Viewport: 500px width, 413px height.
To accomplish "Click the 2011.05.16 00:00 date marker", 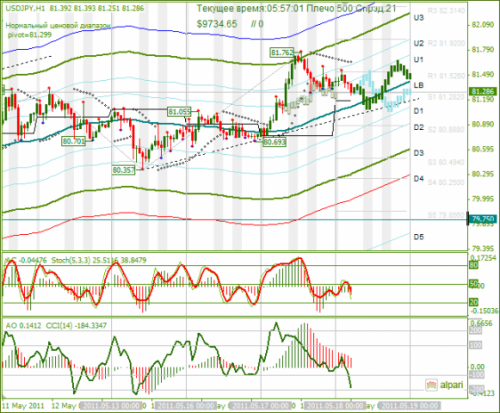I will tap(186, 406).
